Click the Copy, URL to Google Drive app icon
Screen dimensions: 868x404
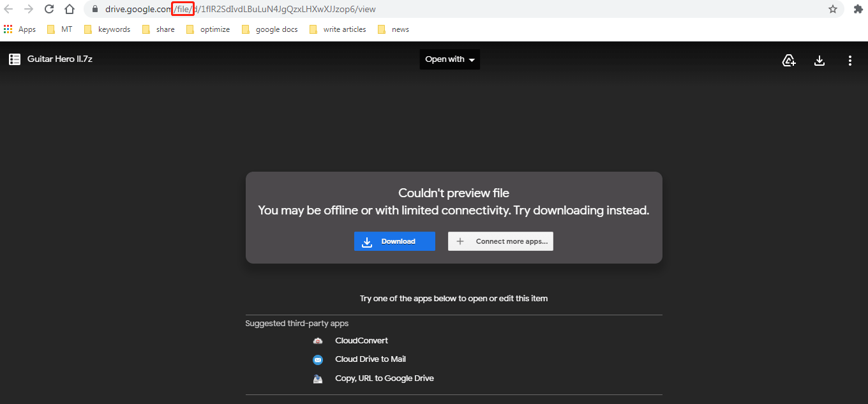pos(318,378)
